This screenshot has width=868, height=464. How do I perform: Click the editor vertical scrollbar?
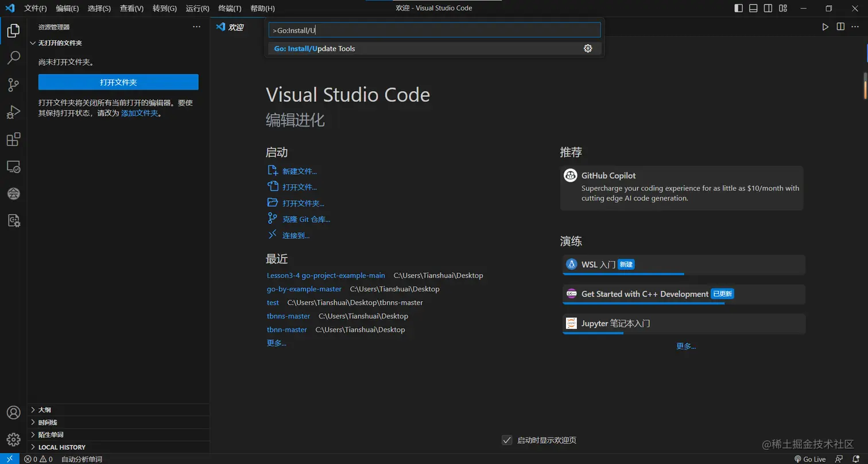pos(865,86)
